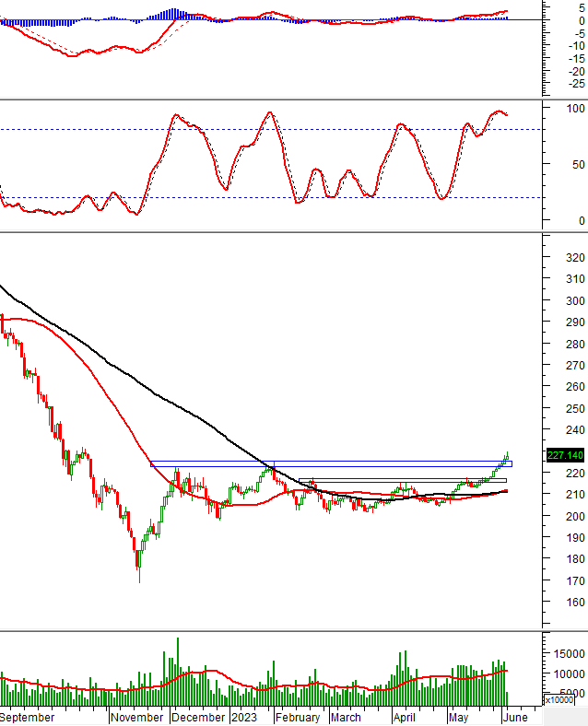Click the 15000 volume axis value
The height and width of the screenshot is (726, 588).
[x=569, y=654]
